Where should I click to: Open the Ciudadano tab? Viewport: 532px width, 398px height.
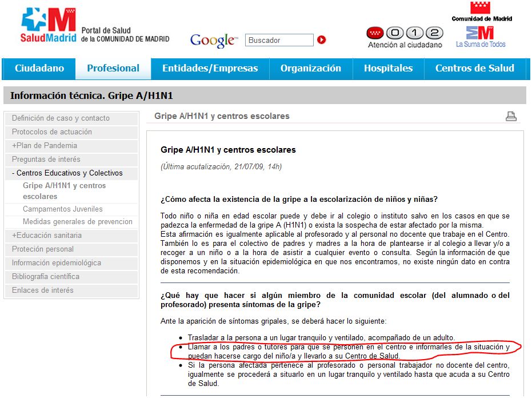coord(39,69)
